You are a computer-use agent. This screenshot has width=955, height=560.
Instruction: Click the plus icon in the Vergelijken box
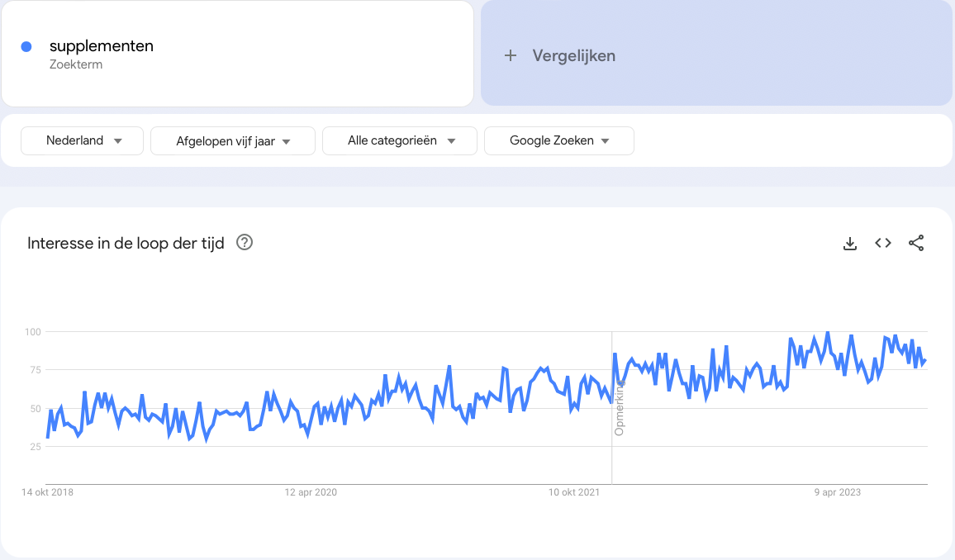510,55
